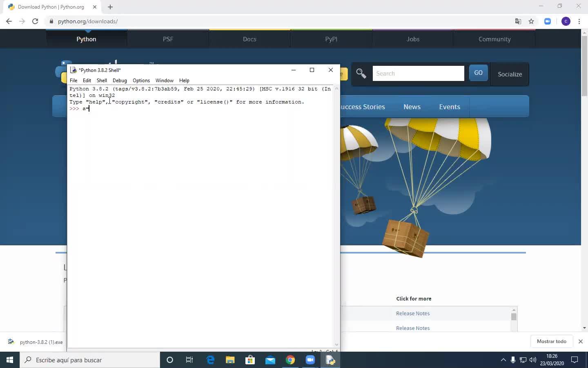Open the Help menu in Python Shell
The image size is (588, 368).
pyautogui.click(x=184, y=81)
